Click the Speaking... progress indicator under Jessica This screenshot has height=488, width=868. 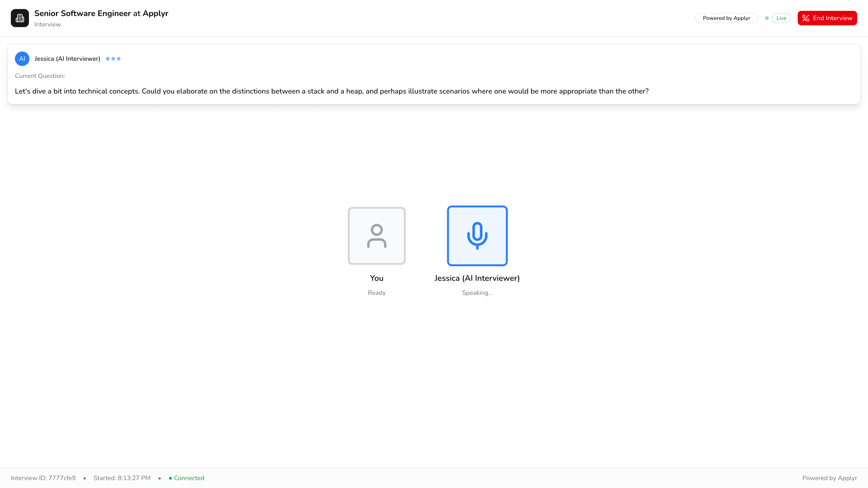477,293
